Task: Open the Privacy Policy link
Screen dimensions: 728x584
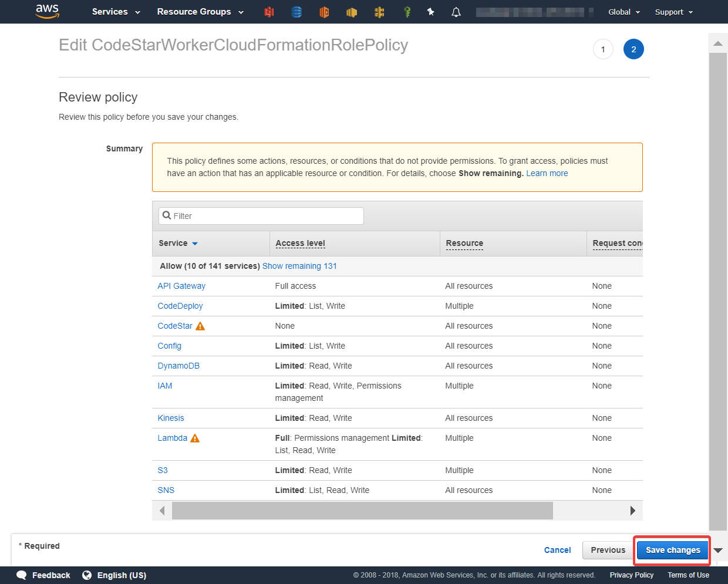Action: [632, 575]
